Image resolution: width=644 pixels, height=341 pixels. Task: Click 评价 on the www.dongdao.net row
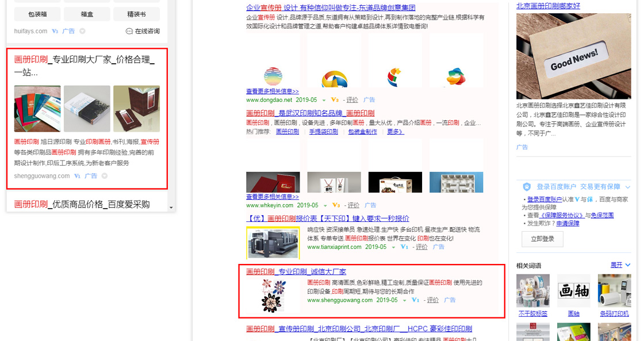[352, 100]
